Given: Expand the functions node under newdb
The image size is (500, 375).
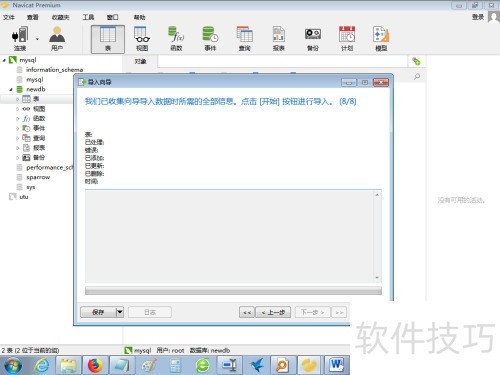Looking at the screenshot, I should (x=18, y=119).
